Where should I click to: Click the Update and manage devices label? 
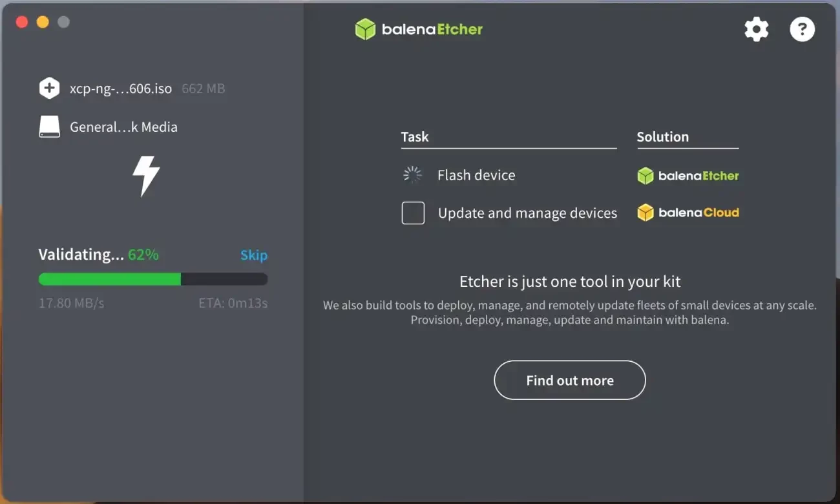tap(527, 213)
